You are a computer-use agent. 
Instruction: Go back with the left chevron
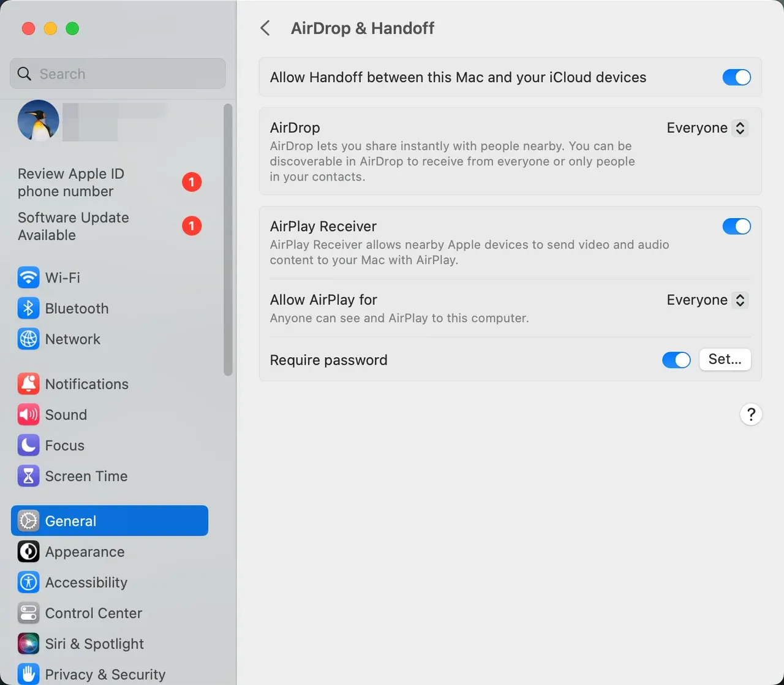(x=265, y=28)
